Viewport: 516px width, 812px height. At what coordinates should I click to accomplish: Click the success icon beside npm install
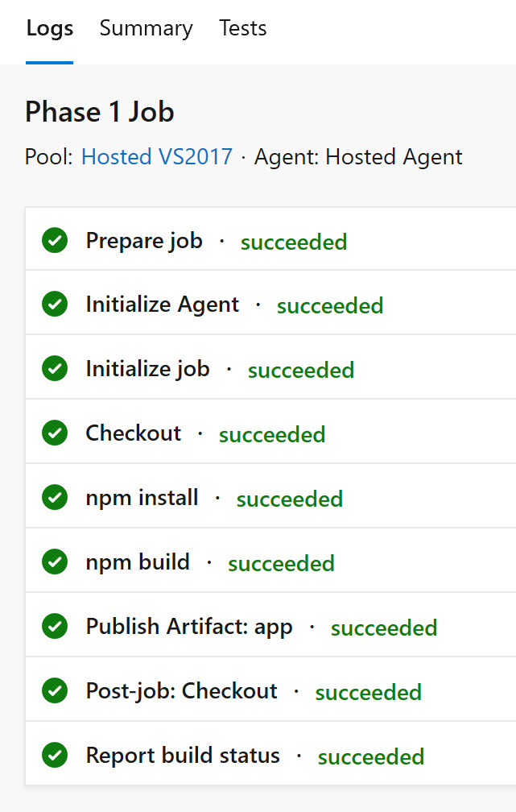[x=55, y=497]
